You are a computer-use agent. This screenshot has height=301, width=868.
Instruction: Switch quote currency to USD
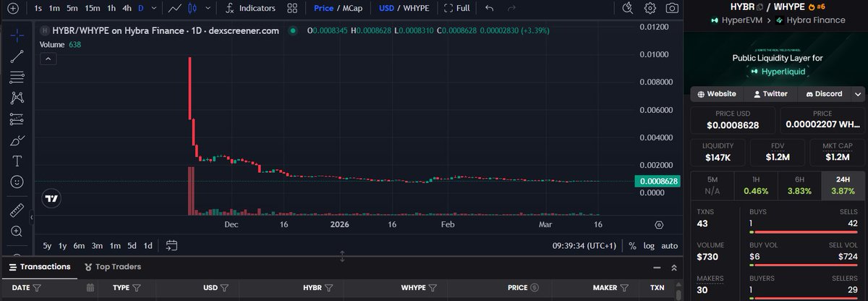387,9
